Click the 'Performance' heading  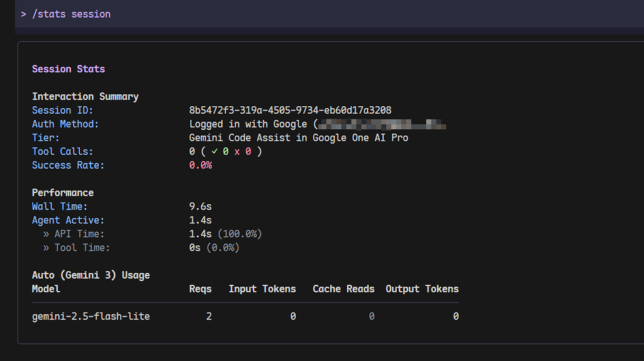click(x=63, y=193)
